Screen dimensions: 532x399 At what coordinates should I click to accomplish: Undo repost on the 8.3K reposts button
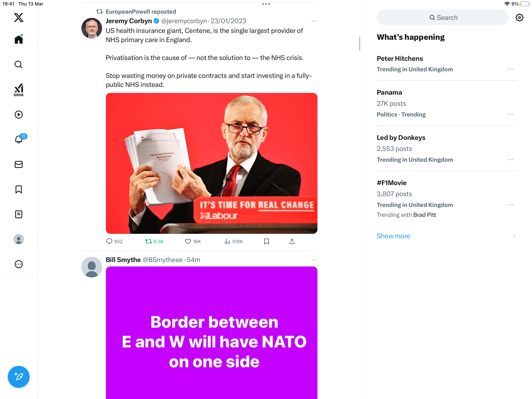pyautogui.click(x=154, y=241)
